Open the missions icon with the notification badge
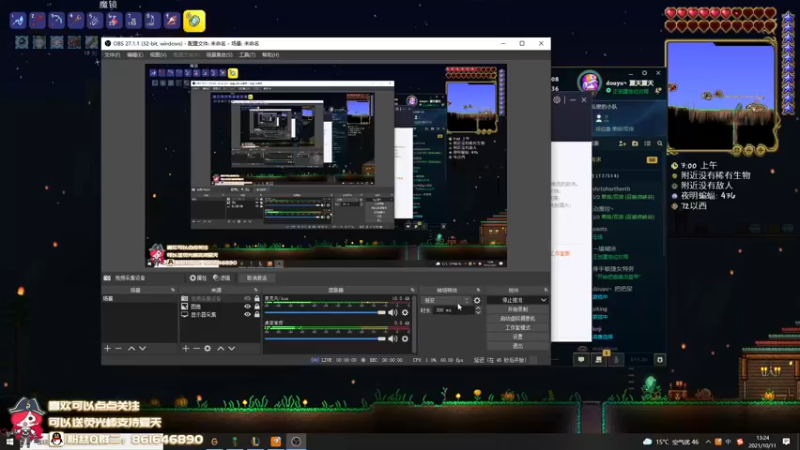 pos(599,359)
